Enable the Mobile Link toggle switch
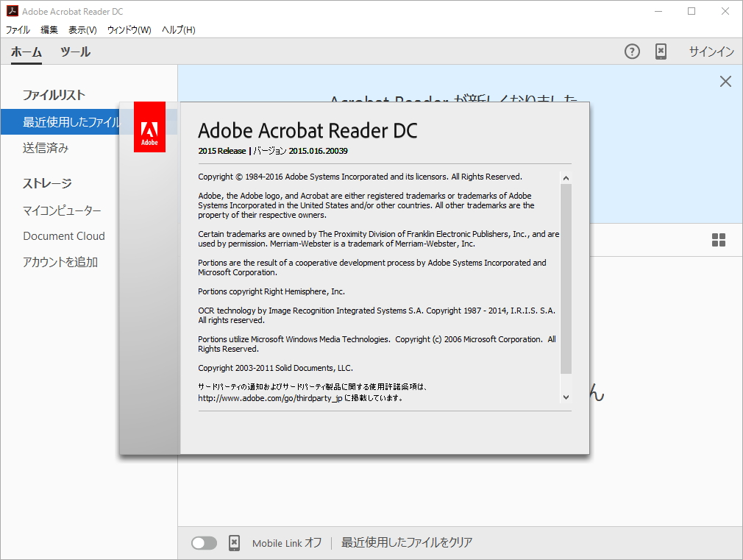743x560 pixels. pyautogui.click(x=204, y=542)
